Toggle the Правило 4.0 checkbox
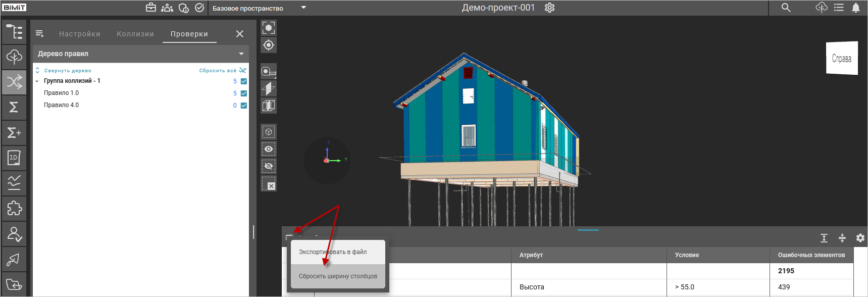This screenshot has width=868, height=297. (244, 106)
